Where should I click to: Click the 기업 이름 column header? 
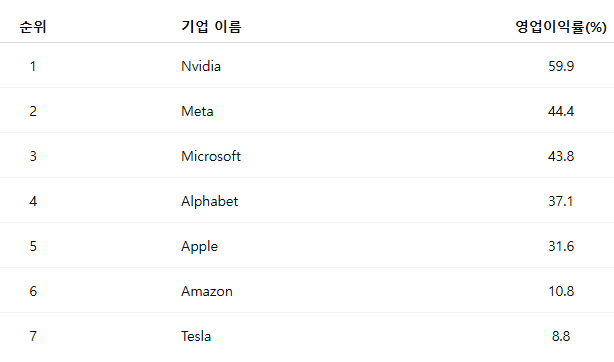pos(211,27)
